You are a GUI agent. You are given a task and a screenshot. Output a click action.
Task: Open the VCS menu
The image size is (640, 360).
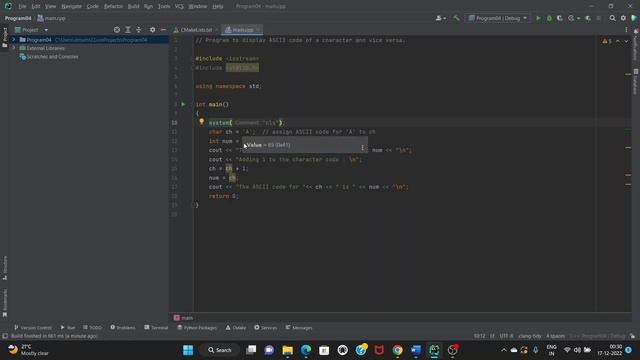tap(179, 7)
